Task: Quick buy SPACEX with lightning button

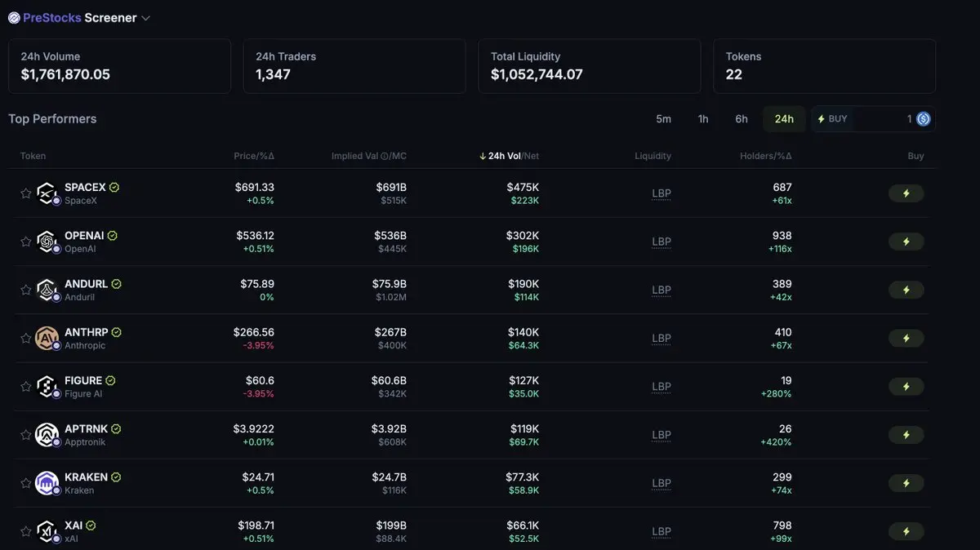Action: tap(906, 193)
